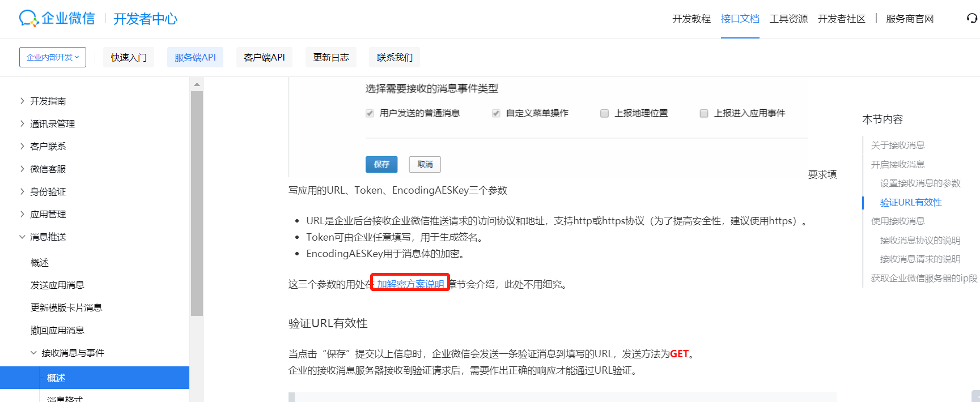
Task: Toggle 自定义菜单操作 checkbox
Action: click(496, 113)
